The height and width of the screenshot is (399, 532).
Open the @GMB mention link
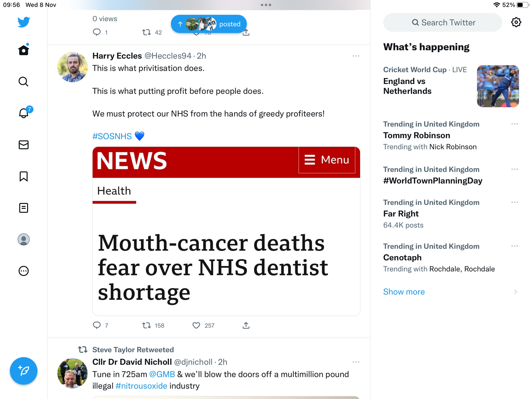162,374
